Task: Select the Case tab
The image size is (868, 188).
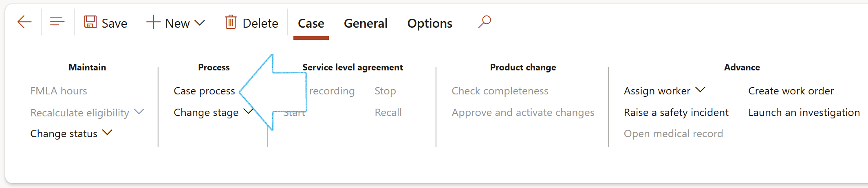Action: point(311,24)
